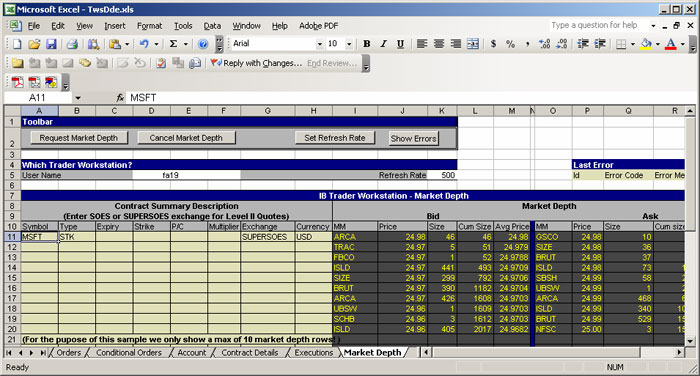This screenshot has height=376, width=700.
Task: Open the Name Box dropdown arrow
Action: 78,98
